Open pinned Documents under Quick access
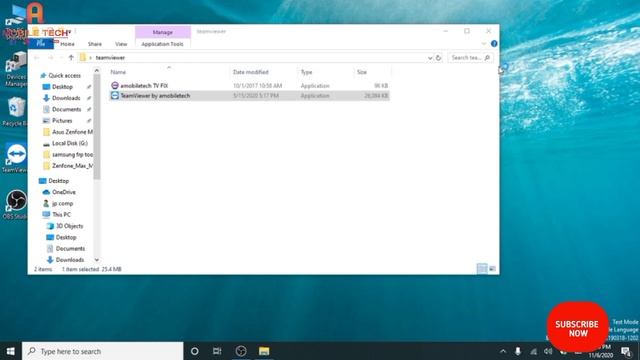640x360 pixels. coord(67,109)
